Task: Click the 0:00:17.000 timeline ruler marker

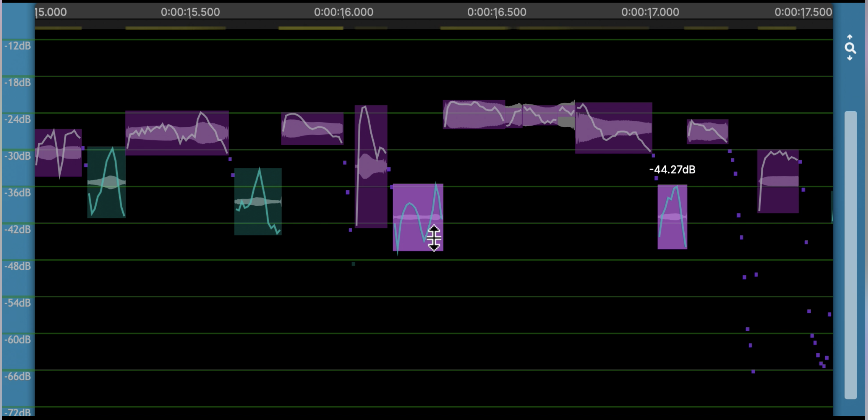Action: click(x=650, y=12)
